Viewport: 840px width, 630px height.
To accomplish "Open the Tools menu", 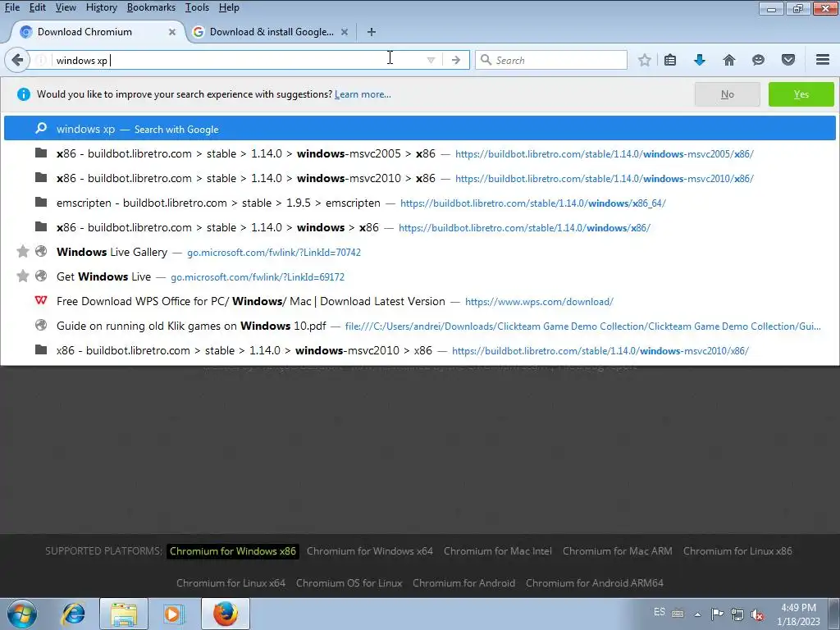I will pyautogui.click(x=197, y=7).
